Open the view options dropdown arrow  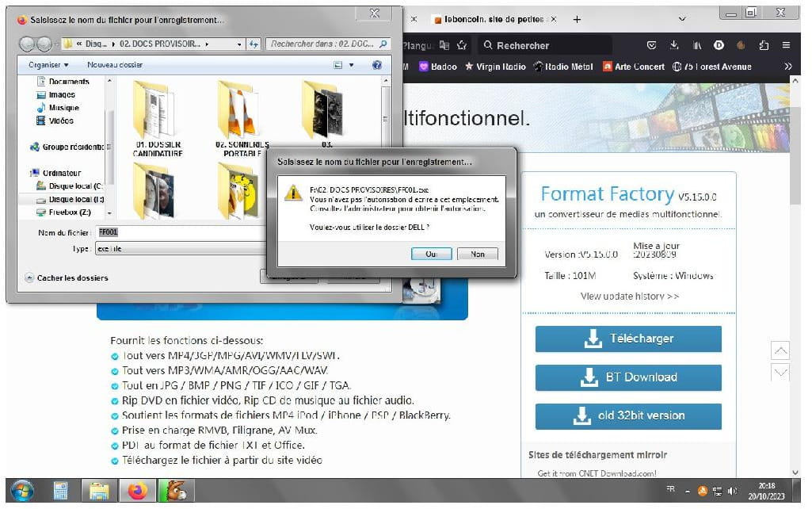(351, 65)
